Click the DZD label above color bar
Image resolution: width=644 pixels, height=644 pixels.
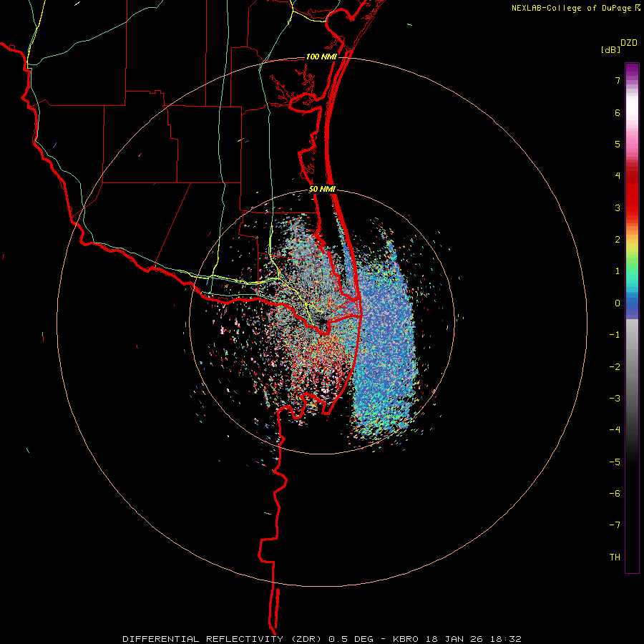click(x=629, y=43)
